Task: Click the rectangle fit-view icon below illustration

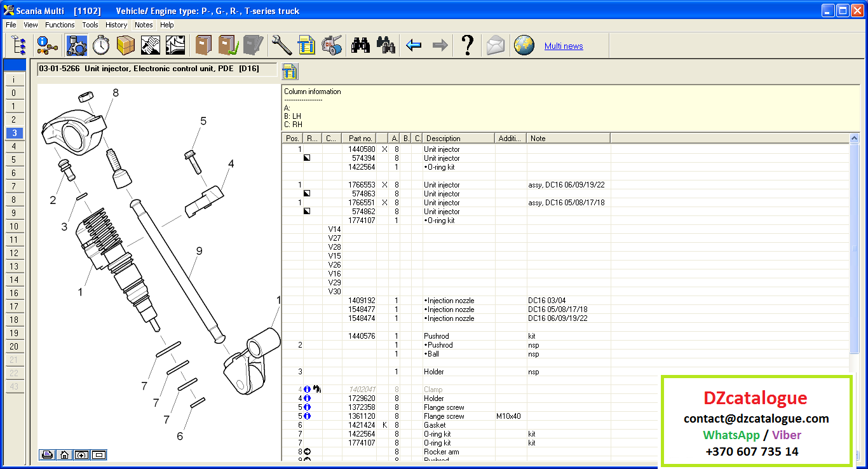Action: (98, 454)
